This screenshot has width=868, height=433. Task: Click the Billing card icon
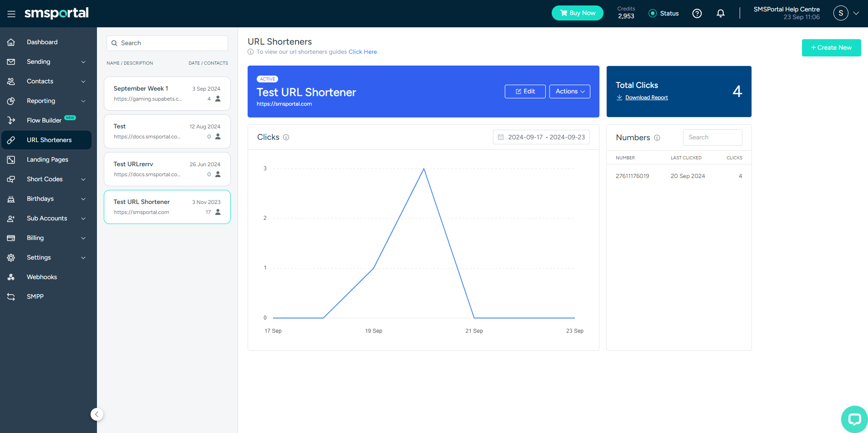click(11, 238)
